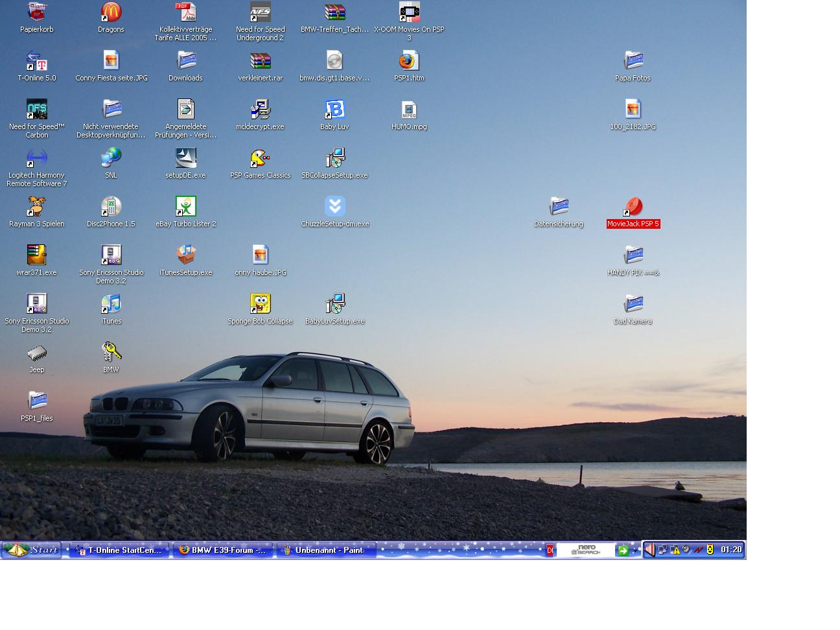The width and height of the screenshot is (840, 630).
Task: Click the HUMO.mpg video file
Action: 409,110
